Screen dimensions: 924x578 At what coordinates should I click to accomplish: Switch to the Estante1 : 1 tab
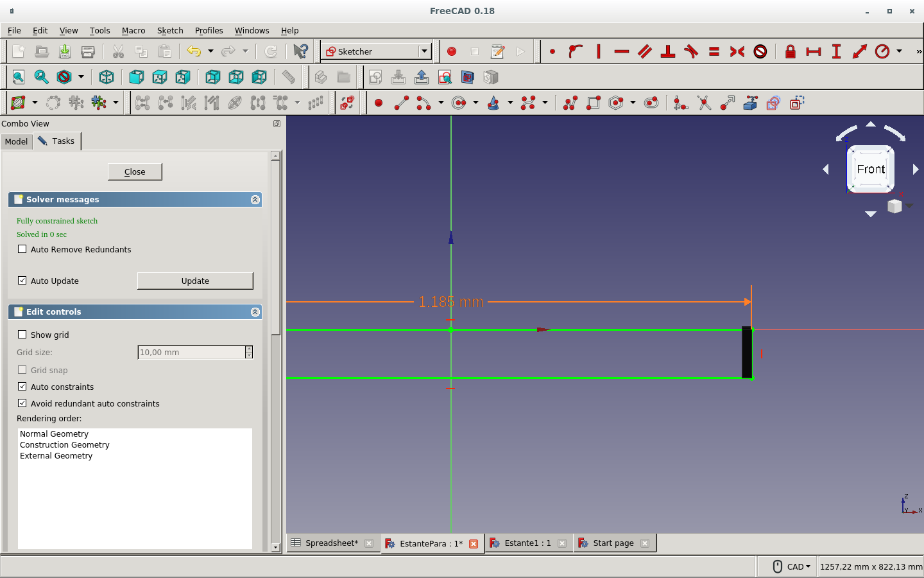527,543
